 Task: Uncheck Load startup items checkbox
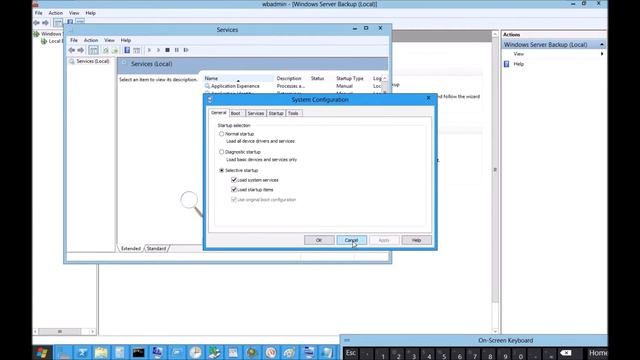[x=234, y=190]
